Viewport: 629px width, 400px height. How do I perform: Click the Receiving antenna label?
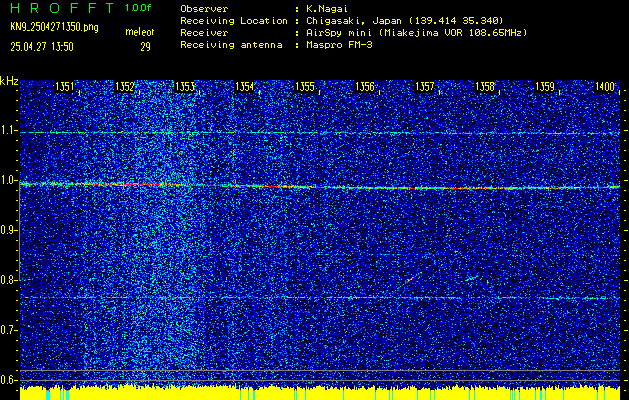click(x=231, y=45)
